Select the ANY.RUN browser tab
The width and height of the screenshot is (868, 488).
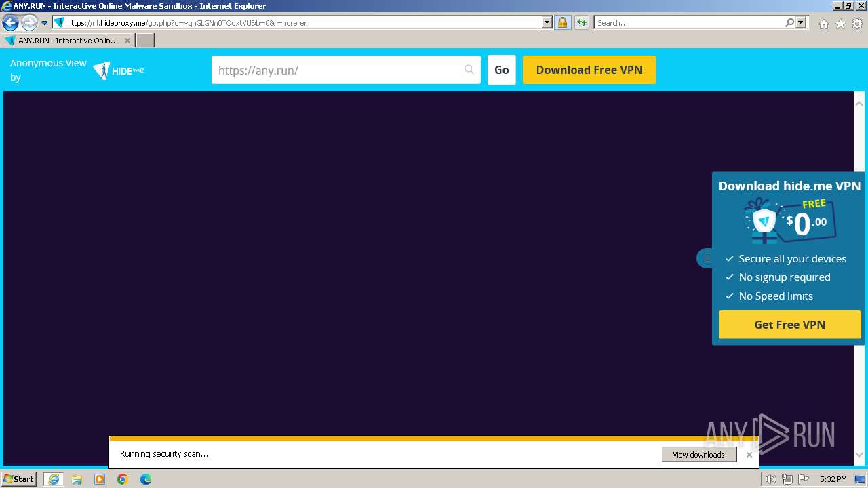pos(68,41)
